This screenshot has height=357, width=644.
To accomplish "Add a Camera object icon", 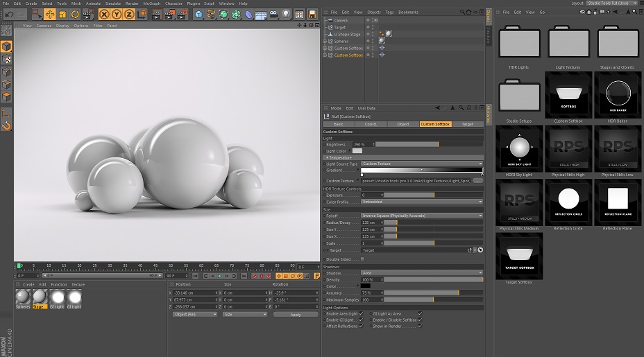I will [273, 15].
